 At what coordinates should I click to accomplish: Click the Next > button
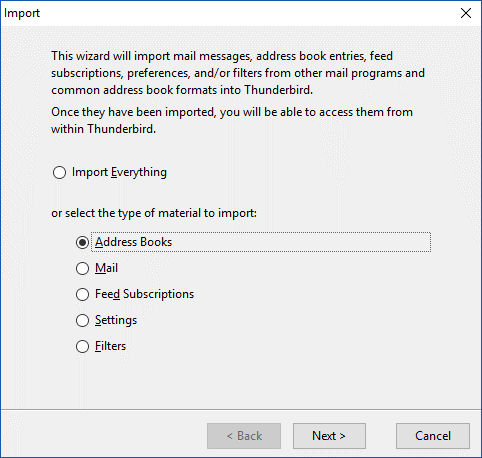tap(329, 436)
